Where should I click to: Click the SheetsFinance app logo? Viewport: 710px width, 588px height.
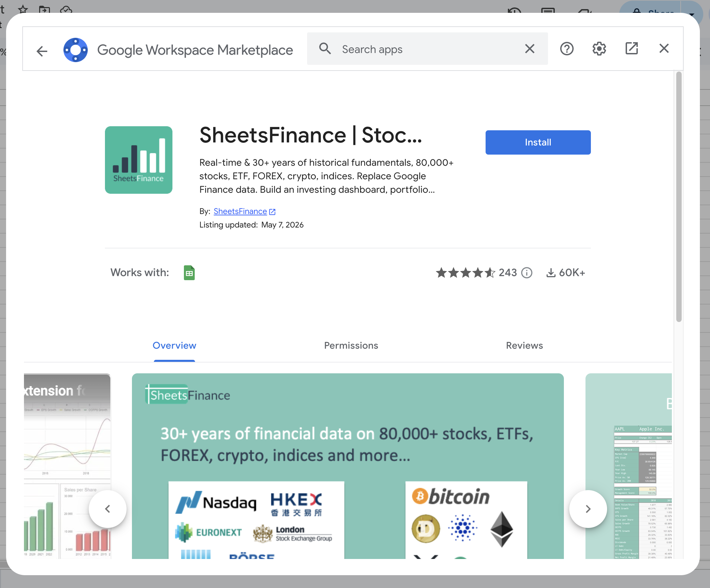coord(139,160)
